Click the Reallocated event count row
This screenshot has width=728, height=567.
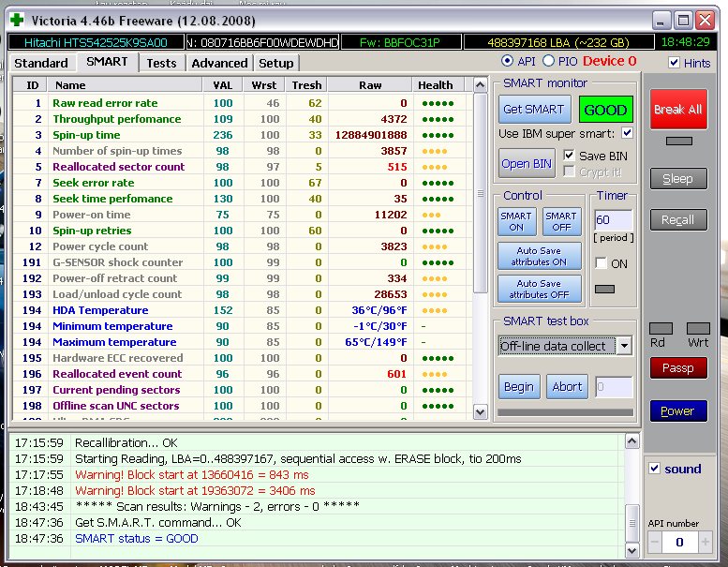(x=242, y=374)
